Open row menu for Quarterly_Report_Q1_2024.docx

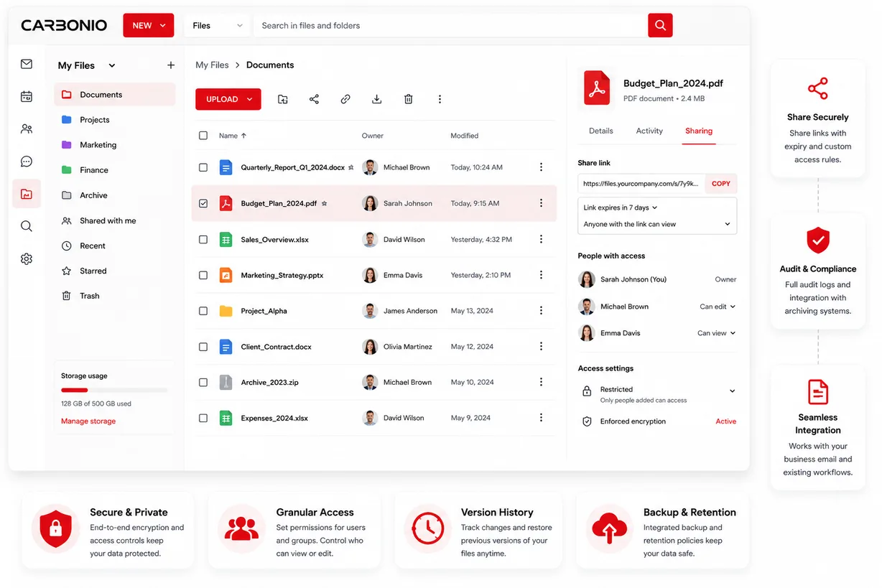coord(541,167)
